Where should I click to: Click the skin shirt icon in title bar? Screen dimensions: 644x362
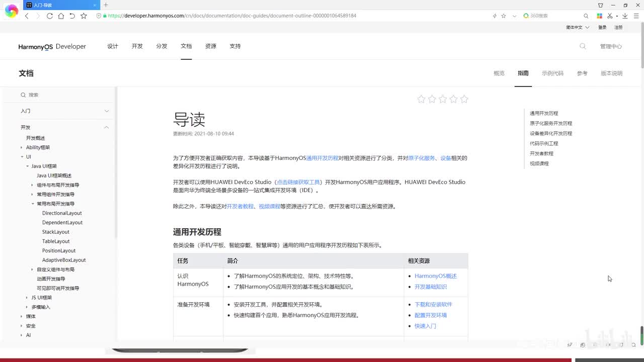point(600,5)
